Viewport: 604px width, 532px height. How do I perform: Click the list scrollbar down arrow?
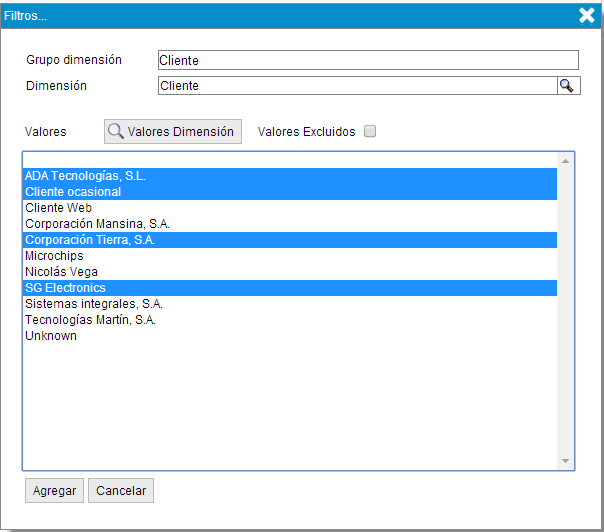click(566, 461)
